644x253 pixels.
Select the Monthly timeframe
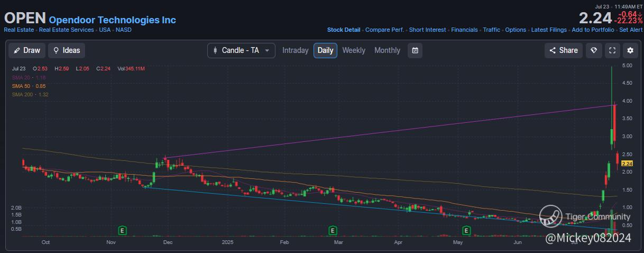(387, 50)
